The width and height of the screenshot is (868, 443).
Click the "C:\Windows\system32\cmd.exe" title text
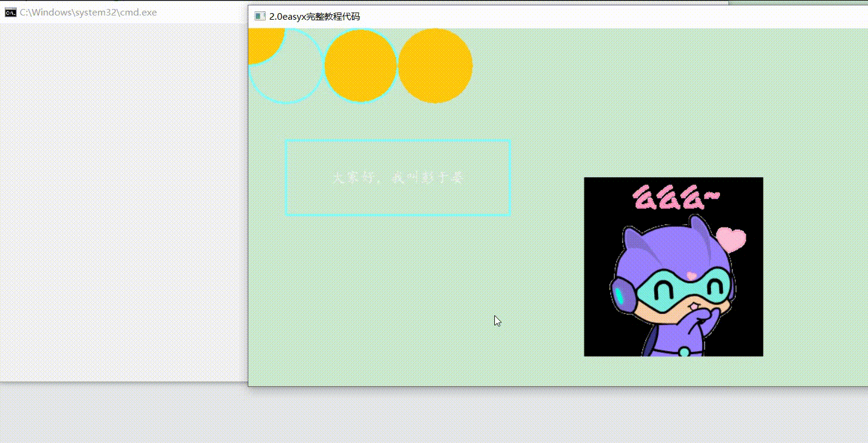click(88, 13)
